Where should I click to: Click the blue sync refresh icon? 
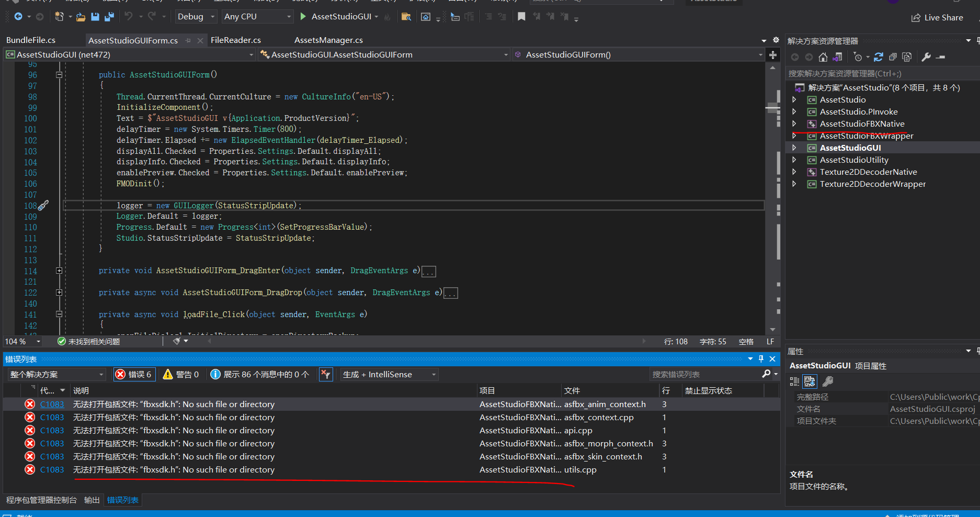click(x=879, y=57)
